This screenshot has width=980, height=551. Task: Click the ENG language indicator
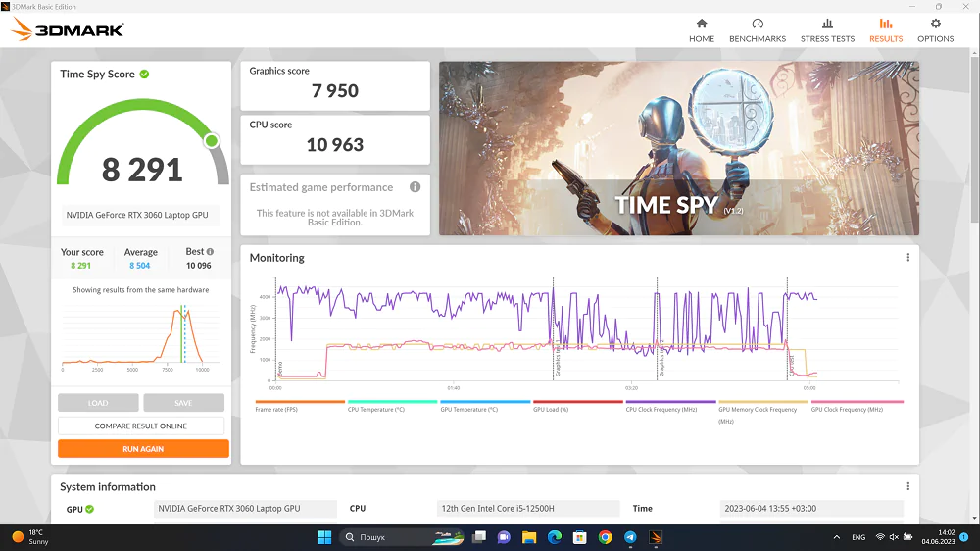[x=858, y=537]
